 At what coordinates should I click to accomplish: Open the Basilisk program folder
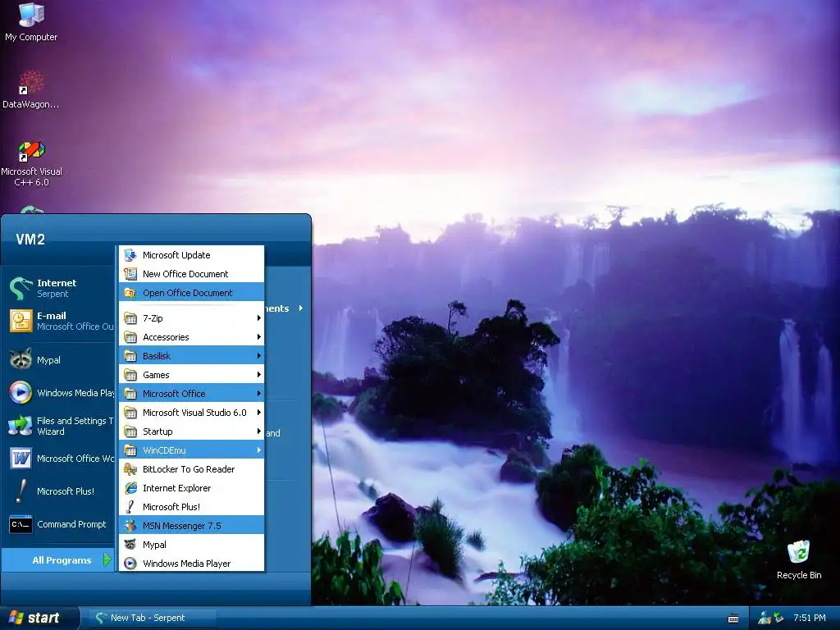click(191, 356)
